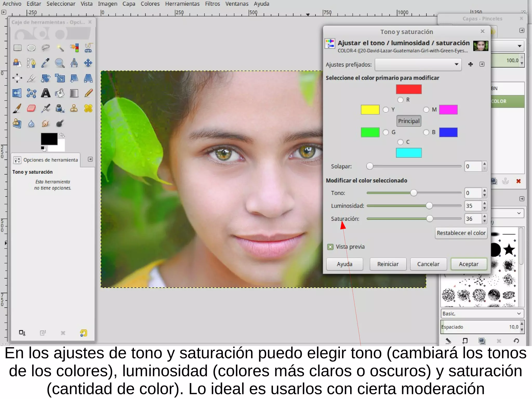Select the Free Select lasso tool
The width and height of the screenshot is (532, 399).
pos(46,48)
